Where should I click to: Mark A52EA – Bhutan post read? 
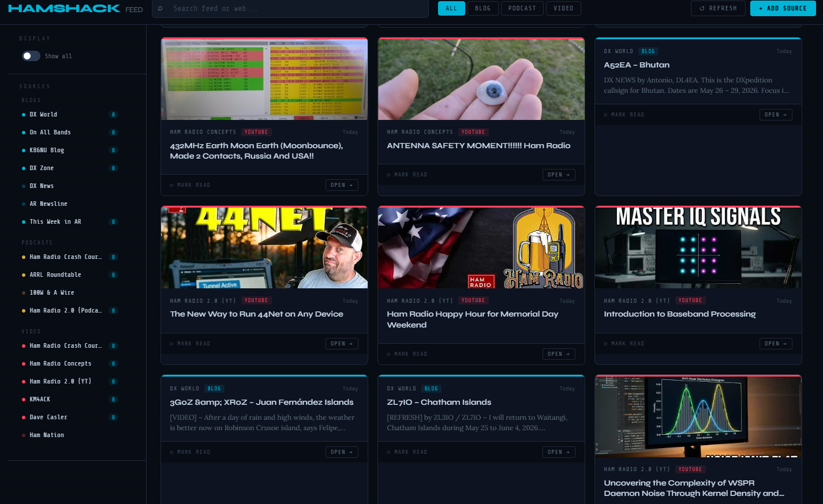(x=624, y=115)
